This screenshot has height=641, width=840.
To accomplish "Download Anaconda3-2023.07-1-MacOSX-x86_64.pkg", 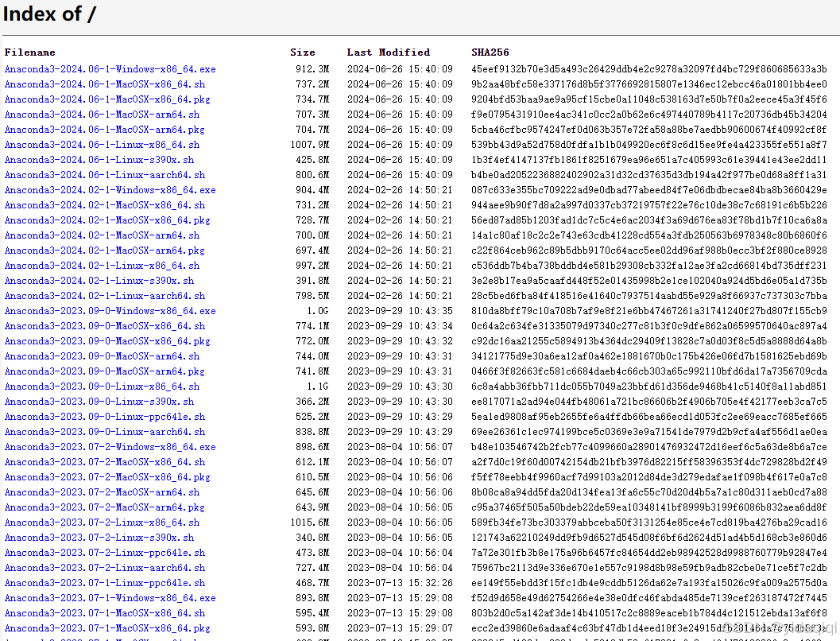I will point(107,628).
